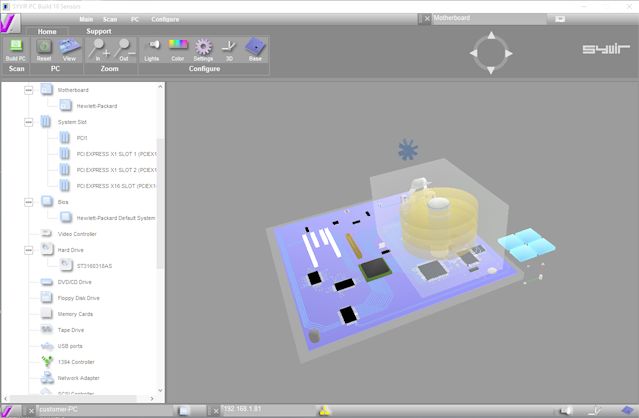Click tree horizontal scroll right arrow
639x418 pixels.
coord(152,398)
